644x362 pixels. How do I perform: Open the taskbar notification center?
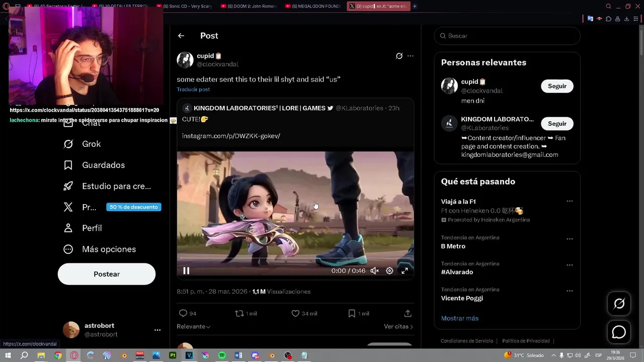coord(632,355)
